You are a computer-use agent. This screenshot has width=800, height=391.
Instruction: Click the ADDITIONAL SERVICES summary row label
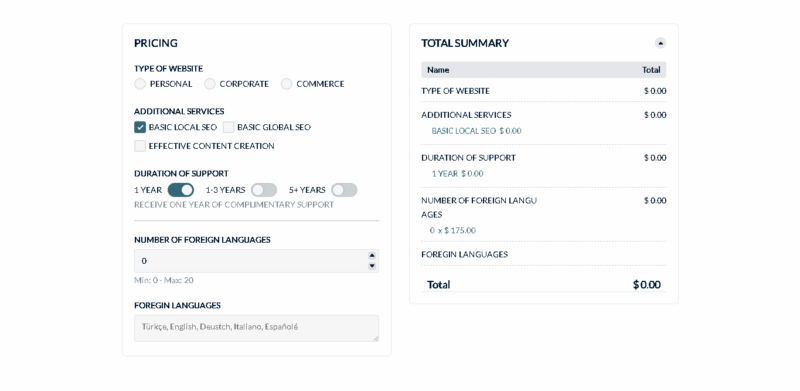pyautogui.click(x=466, y=115)
